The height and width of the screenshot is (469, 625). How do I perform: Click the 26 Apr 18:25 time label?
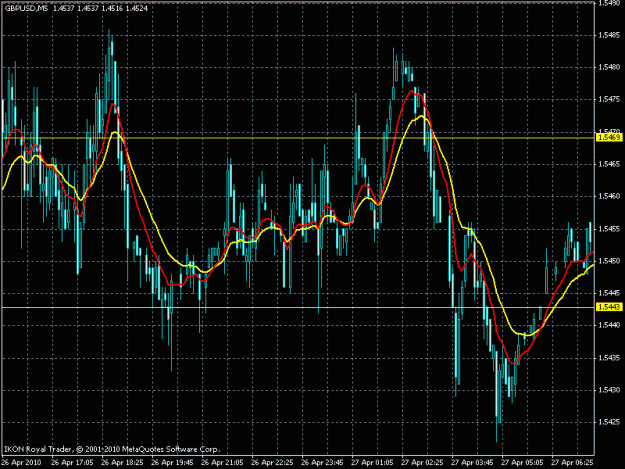122,463
